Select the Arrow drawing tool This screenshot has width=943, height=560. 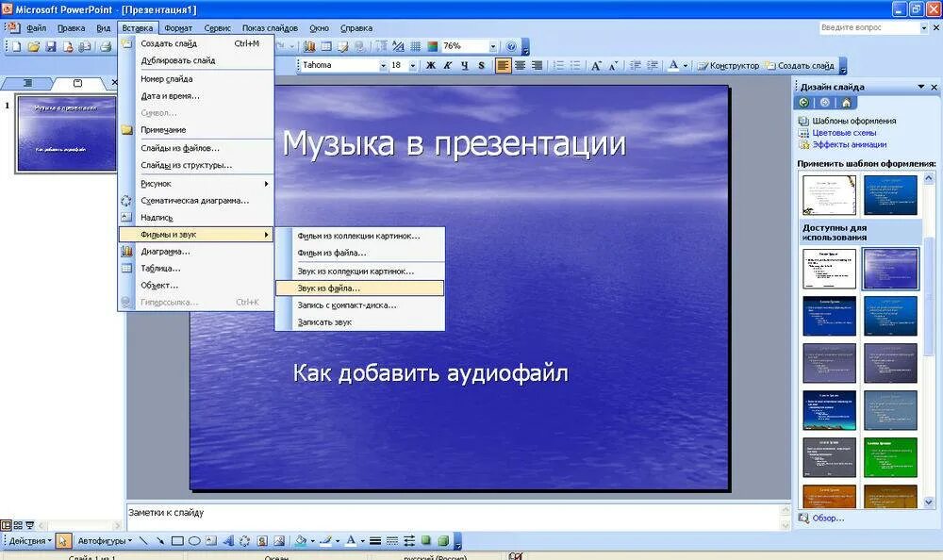pyautogui.click(x=160, y=541)
